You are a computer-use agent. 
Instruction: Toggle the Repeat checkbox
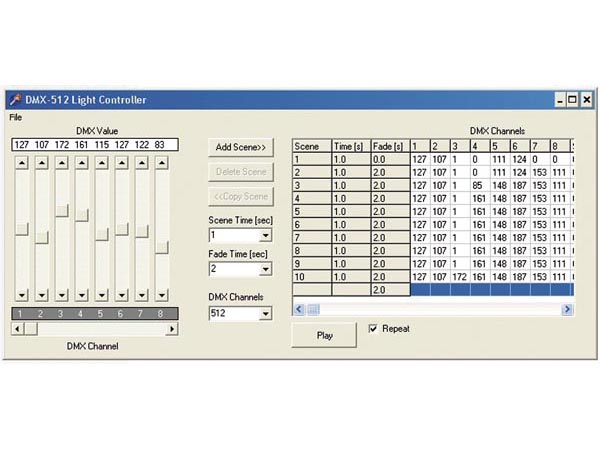[x=373, y=329]
